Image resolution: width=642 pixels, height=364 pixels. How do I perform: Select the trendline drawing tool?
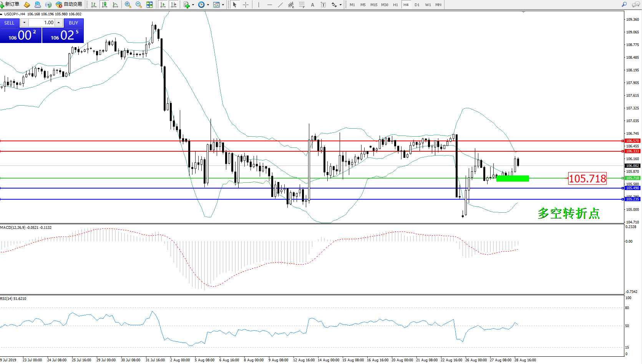(280, 5)
